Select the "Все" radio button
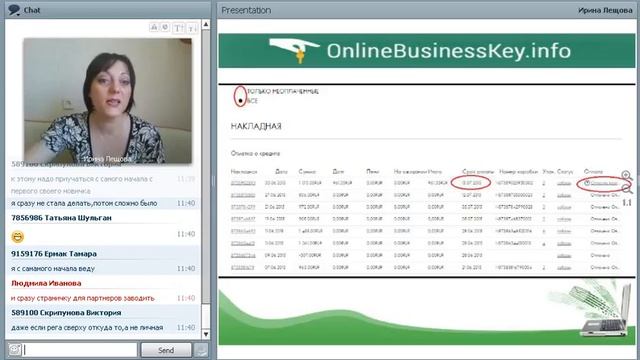Viewport: 640px width, 360px height. (240, 101)
